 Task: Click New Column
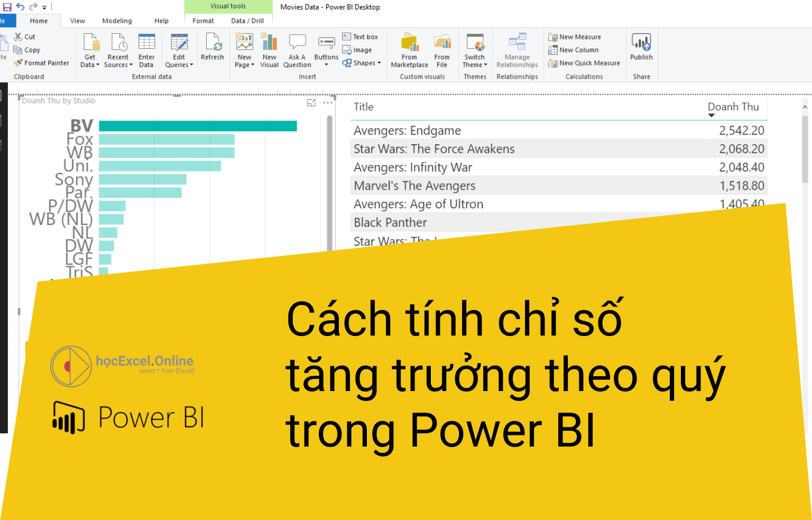[x=574, y=50]
